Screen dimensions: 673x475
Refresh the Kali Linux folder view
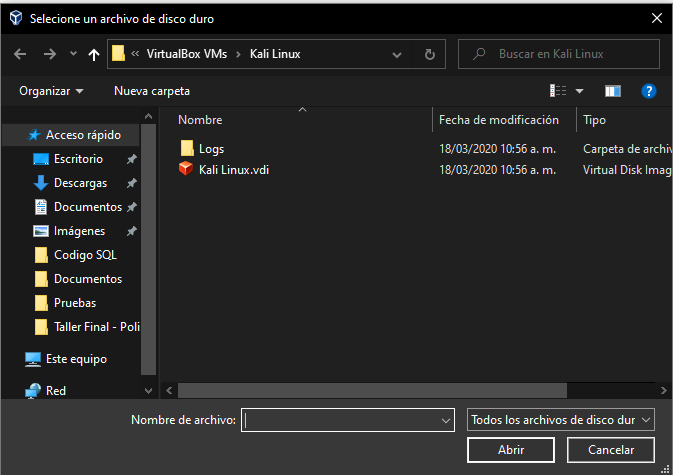coord(430,54)
